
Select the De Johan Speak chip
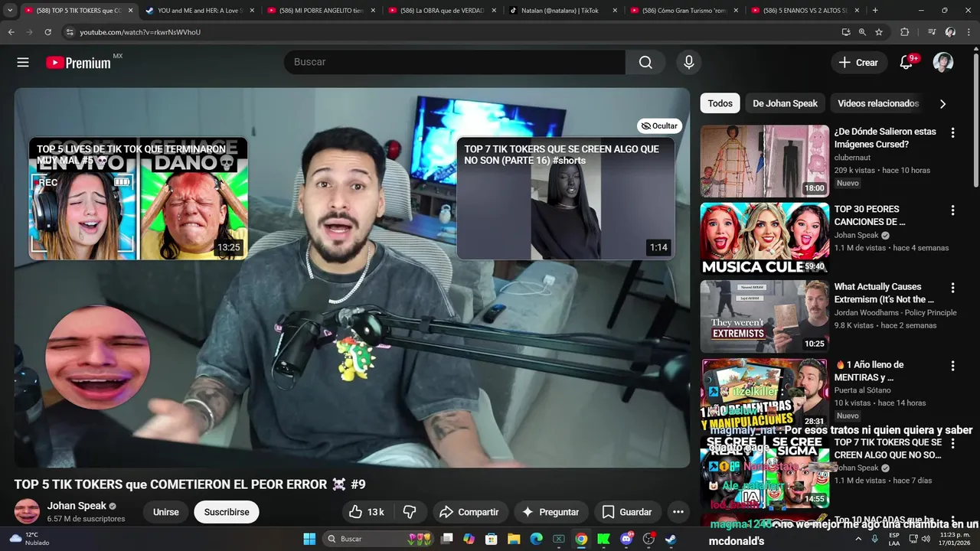pyautogui.click(x=785, y=103)
